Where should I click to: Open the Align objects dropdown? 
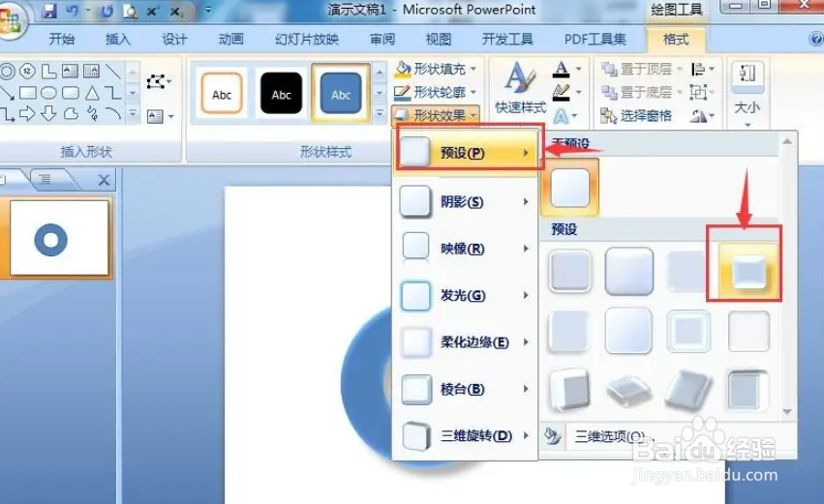(703, 69)
